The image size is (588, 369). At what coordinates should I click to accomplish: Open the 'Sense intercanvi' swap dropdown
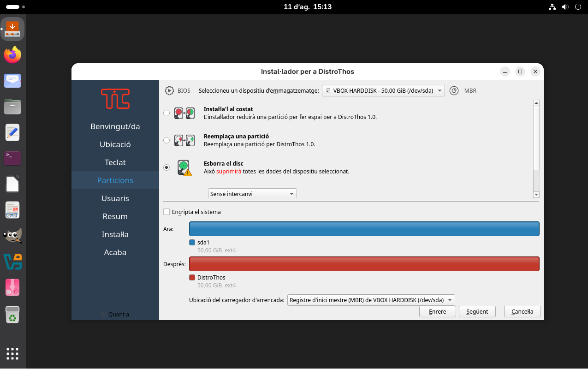252,194
